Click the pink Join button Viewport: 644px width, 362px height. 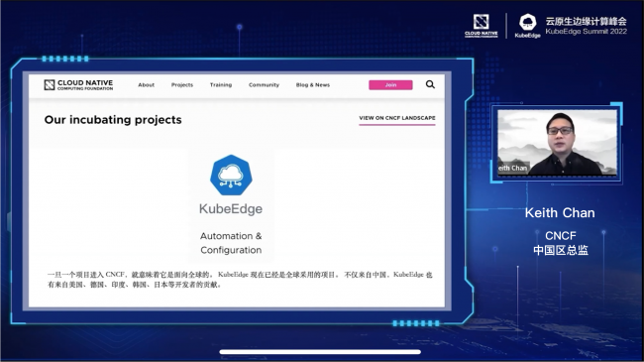(x=390, y=84)
